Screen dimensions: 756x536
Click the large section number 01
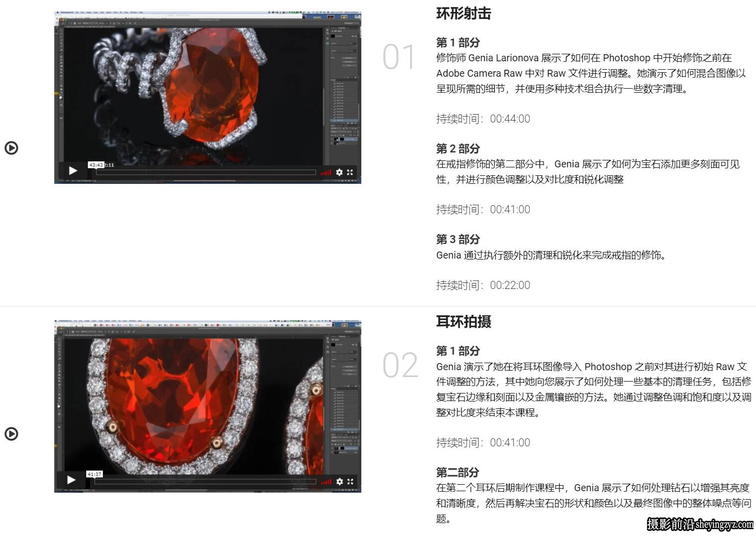(399, 57)
